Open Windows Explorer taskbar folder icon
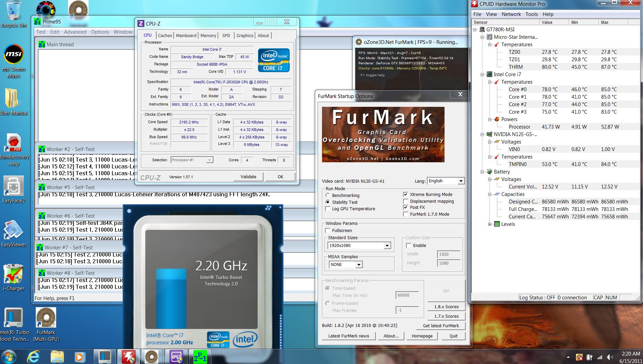This screenshot has width=643, height=364. point(57,357)
